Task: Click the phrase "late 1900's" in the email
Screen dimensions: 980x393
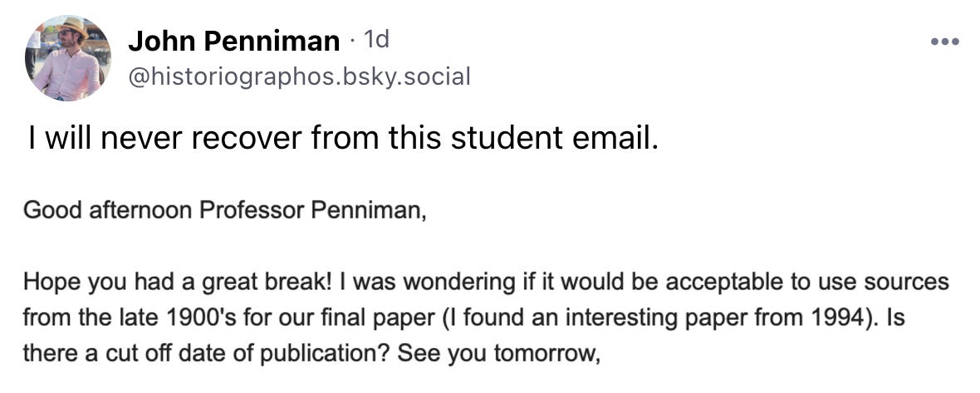Action: pos(135,317)
